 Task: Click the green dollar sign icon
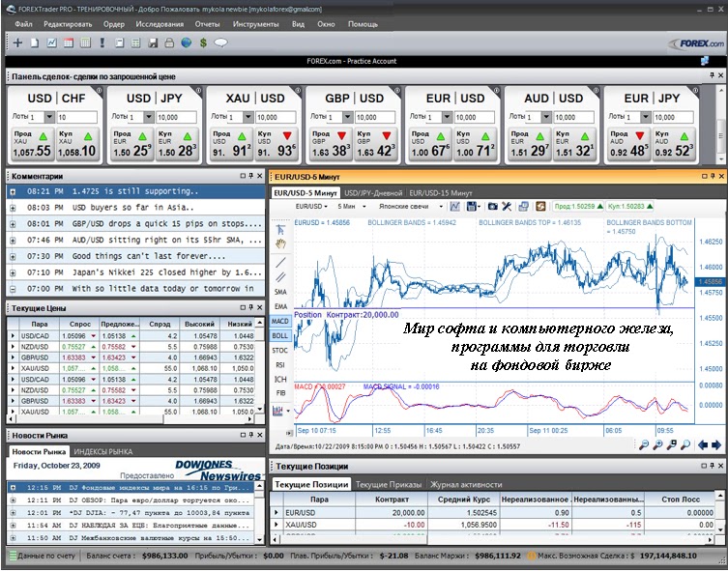203,43
